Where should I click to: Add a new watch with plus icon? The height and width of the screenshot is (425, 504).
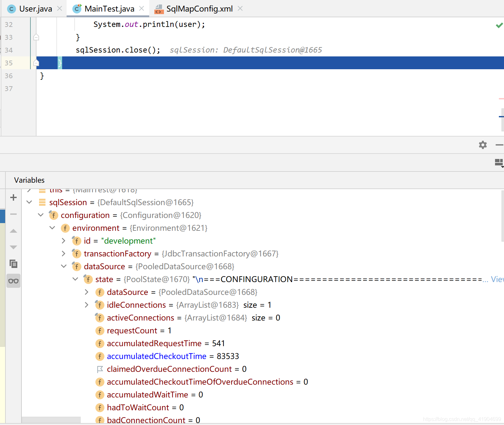pyautogui.click(x=13, y=197)
